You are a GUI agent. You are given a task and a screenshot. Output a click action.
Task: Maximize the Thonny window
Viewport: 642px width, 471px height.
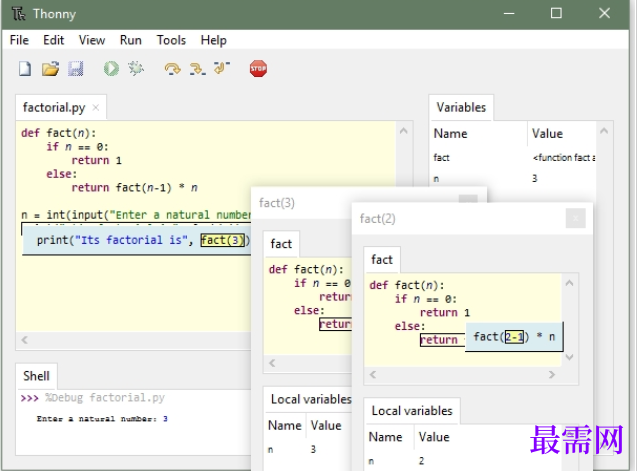pyautogui.click(x=556, y=14)
